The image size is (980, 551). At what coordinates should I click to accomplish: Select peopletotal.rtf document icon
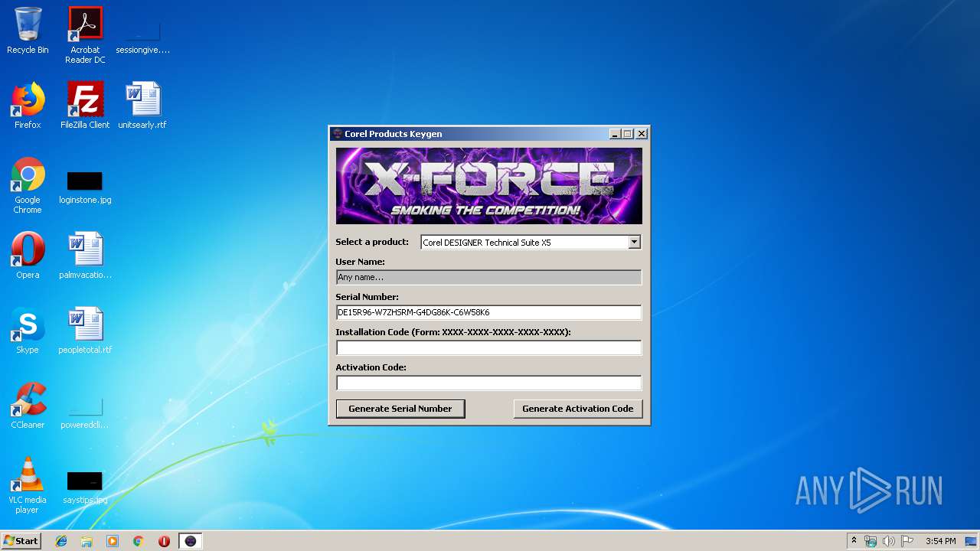pyautogui.click(x=85, y=331)
